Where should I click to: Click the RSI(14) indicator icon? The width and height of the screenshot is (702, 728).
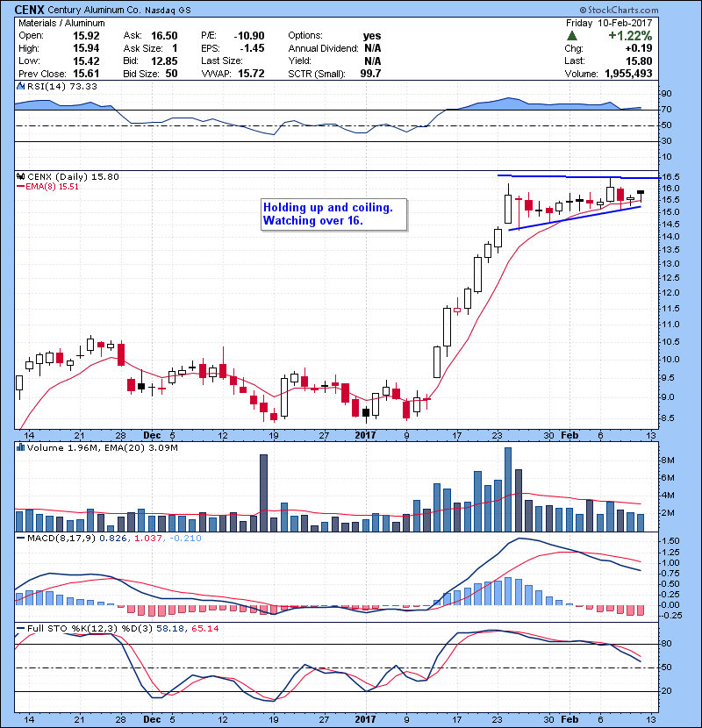pyautogui.click(x=20, y=86)
